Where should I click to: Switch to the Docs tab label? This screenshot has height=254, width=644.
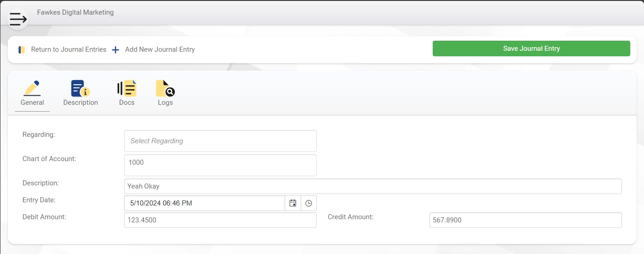[x=127, y=103]
